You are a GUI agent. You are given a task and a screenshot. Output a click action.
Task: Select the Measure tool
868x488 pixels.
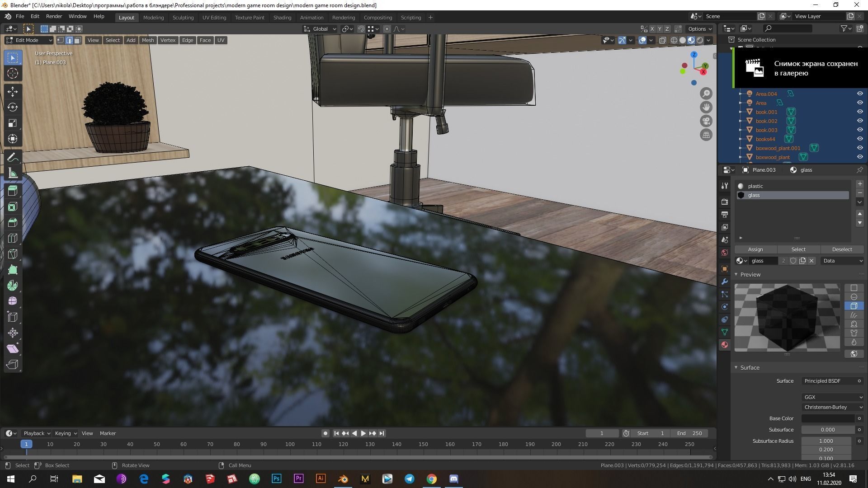(x=13, y=173)
